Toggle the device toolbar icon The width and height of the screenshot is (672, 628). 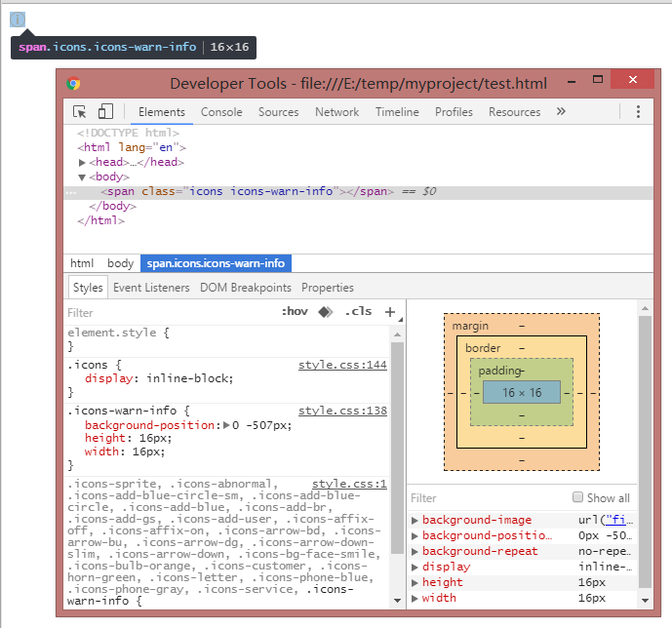106,112
